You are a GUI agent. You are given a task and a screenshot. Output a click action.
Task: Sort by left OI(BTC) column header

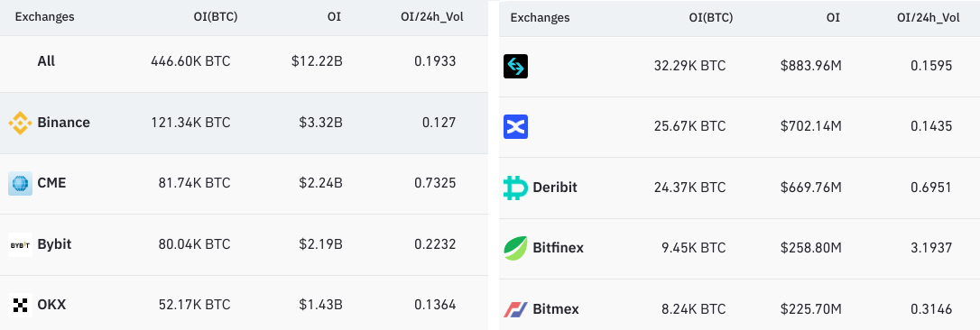pyautogui.click(x=216, y=17)
